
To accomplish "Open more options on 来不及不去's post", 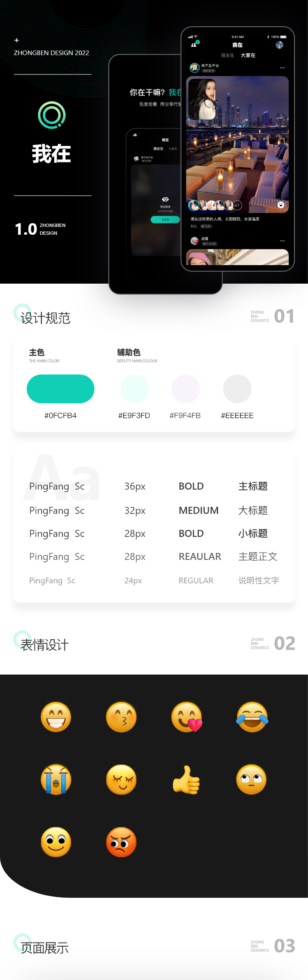I will (282, 68).
